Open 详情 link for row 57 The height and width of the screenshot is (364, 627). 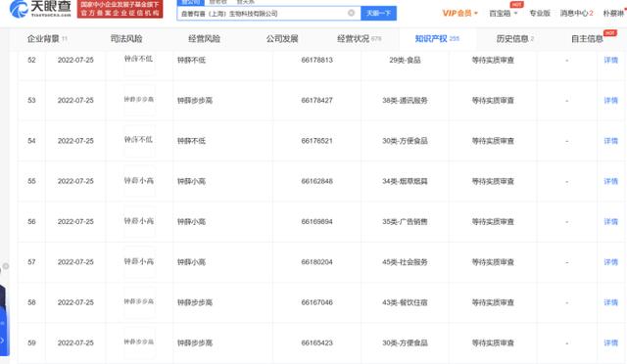[x=610, y=262]
